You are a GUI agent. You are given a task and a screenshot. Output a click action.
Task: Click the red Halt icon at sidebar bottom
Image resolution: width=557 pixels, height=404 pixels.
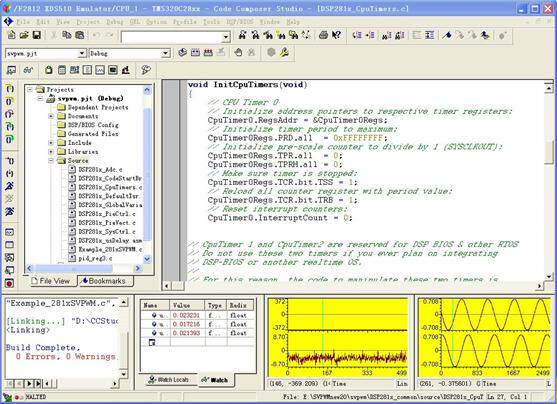coord(10,283)
